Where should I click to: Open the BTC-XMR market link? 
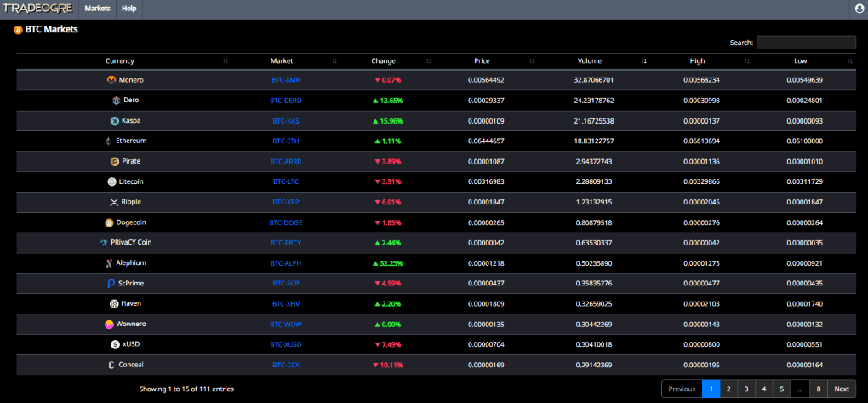(286, 80)
